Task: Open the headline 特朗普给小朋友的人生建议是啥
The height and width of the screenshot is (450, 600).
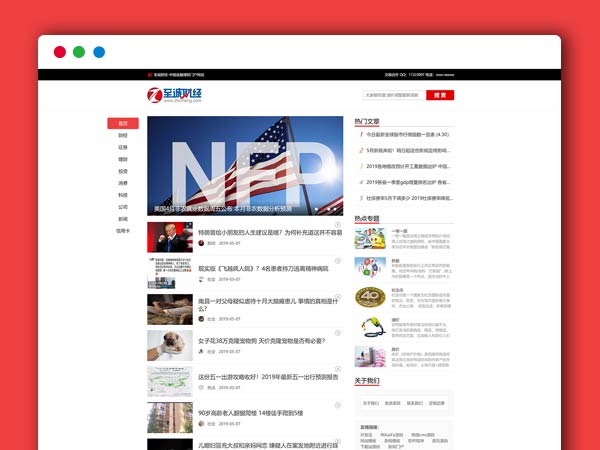Action: click(270, 232)
